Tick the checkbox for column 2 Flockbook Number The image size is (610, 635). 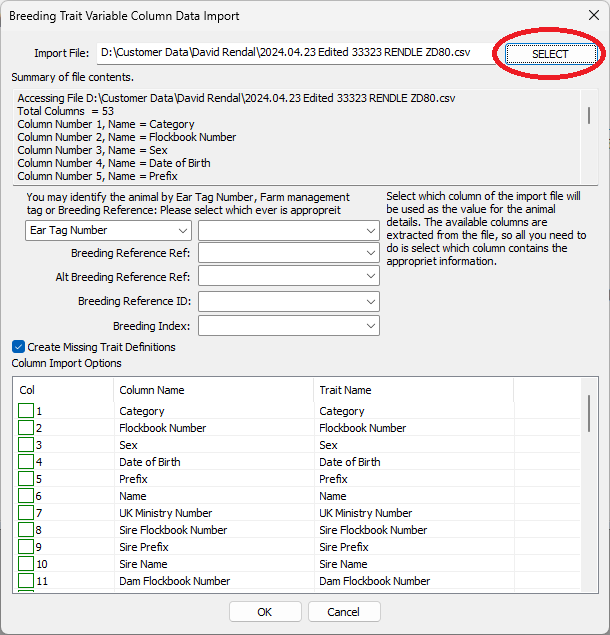(x=26, y=428)
